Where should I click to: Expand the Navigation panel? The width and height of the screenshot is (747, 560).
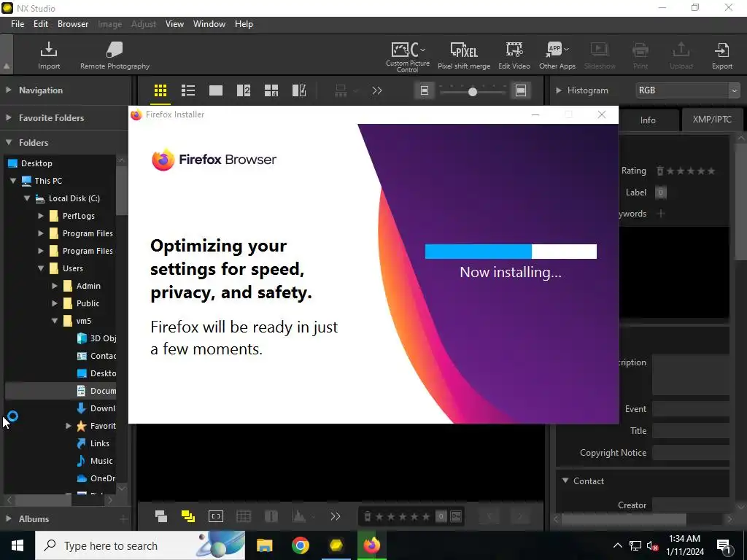coord(9,90)
